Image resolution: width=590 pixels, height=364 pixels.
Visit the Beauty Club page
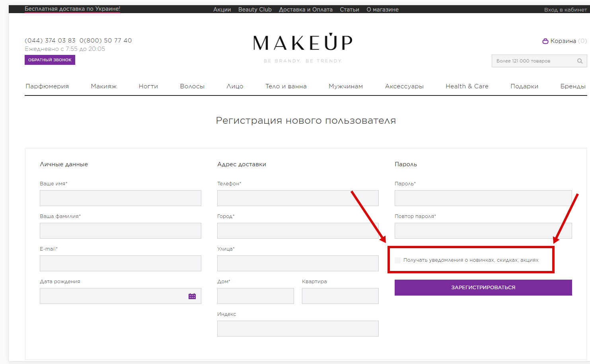[x=255, y=10]
